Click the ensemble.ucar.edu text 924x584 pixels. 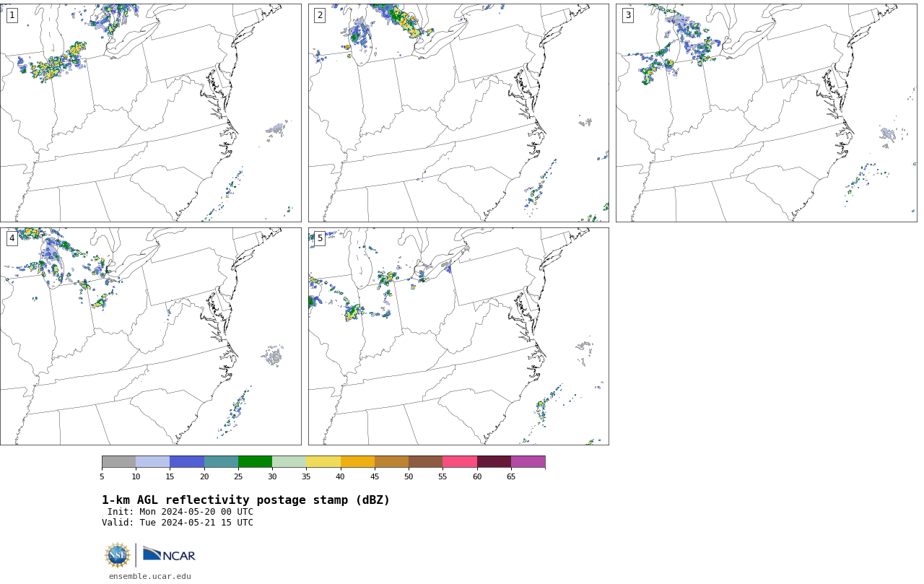click(150, 576)
